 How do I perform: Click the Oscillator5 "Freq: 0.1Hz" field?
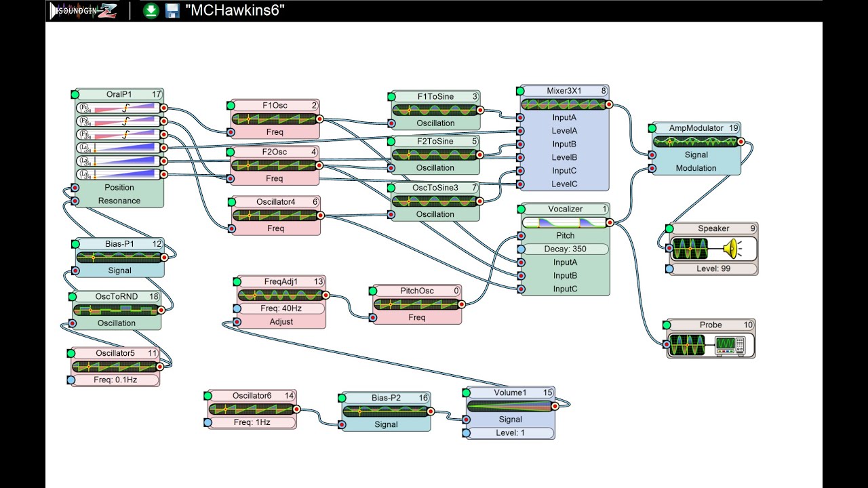pyautogui.click(x=116, y=380)
